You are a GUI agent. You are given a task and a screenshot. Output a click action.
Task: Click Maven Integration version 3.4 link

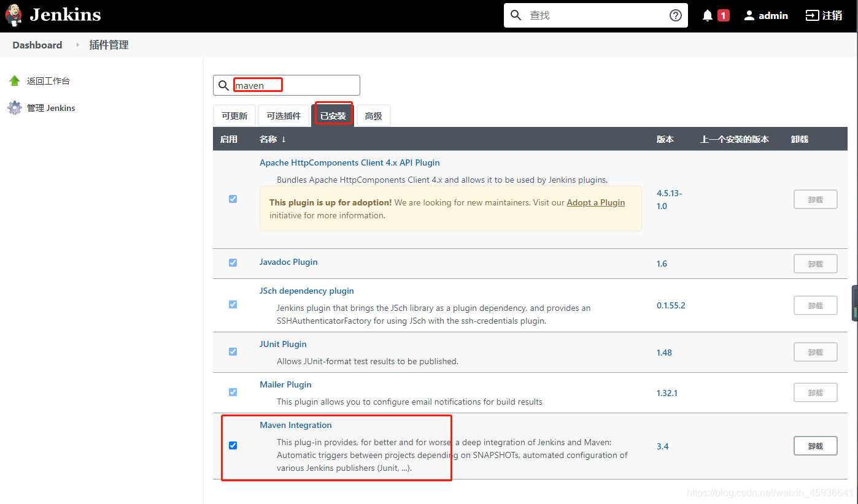(662, 446)
